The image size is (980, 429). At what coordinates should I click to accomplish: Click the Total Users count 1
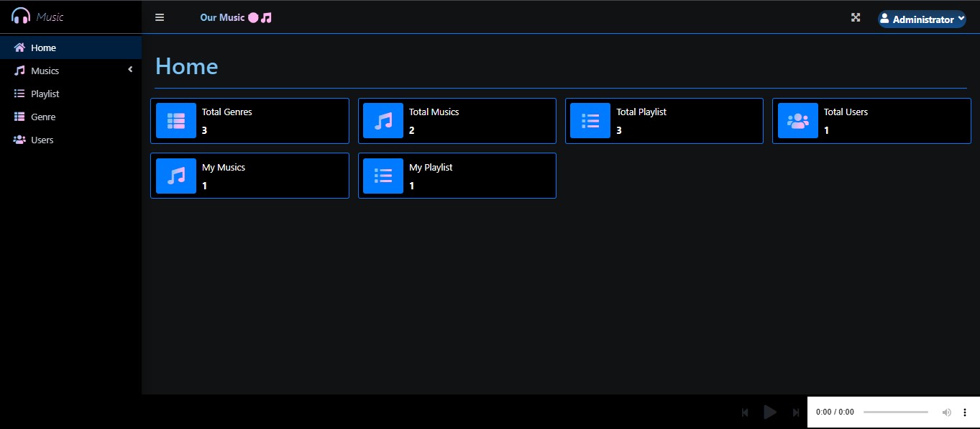pyautogui.click(x=827, y=130)
